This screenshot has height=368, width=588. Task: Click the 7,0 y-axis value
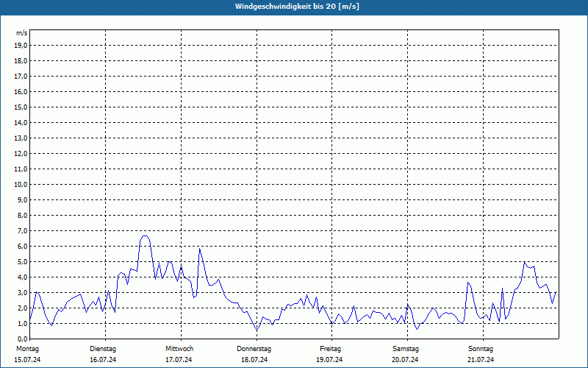point(22,231)
